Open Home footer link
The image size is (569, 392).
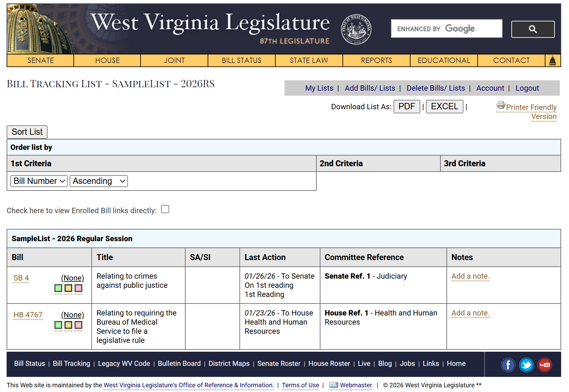tap(456, 364)
